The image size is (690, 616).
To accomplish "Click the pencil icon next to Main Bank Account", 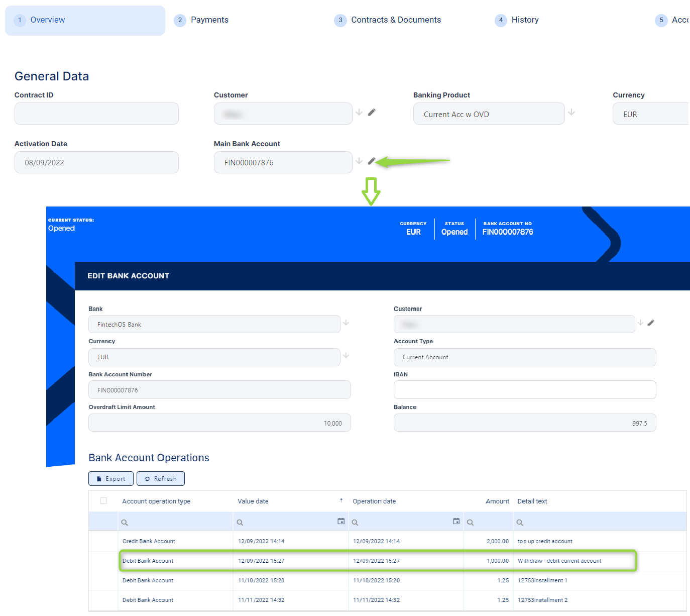I will [372, 161].
